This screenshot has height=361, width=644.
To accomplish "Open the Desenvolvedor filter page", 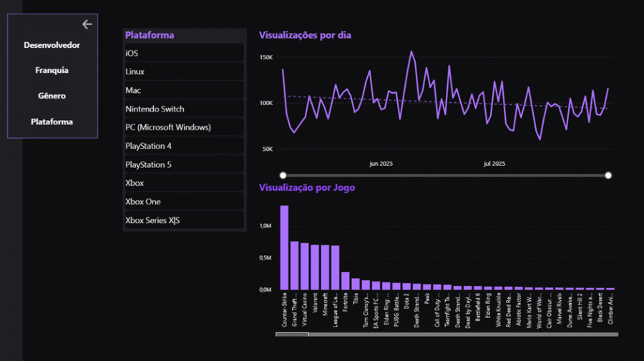I will tap(52, 45).
